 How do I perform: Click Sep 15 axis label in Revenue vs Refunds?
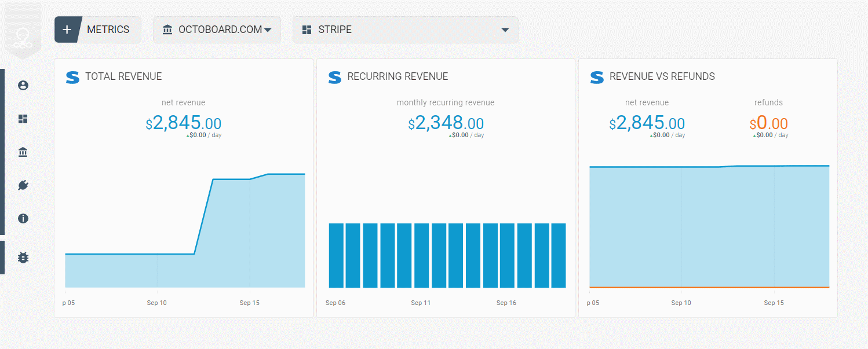coord(774,303)
